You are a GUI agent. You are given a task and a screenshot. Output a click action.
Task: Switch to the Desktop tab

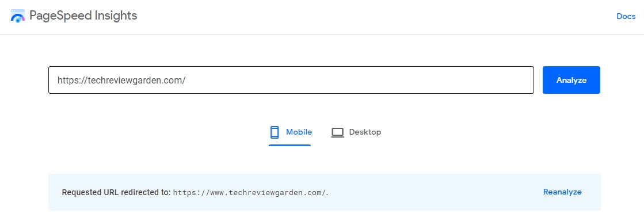(356, 132)
